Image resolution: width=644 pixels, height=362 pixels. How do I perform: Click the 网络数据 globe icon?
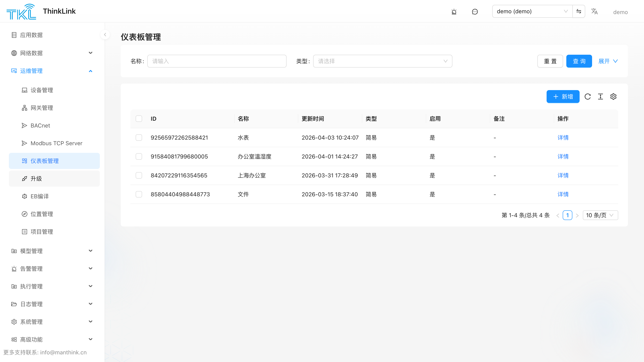[x=14, y=53]
